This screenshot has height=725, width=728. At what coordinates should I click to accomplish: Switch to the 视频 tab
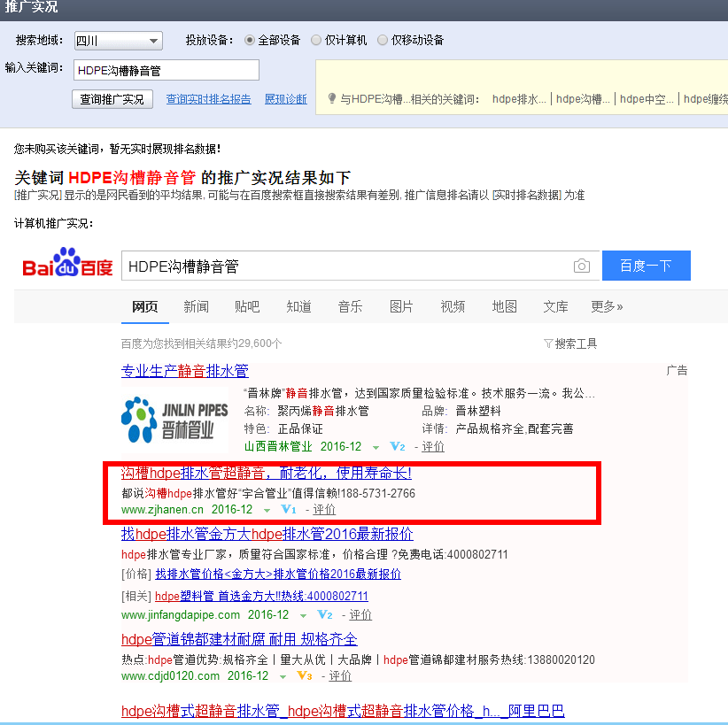453,307
